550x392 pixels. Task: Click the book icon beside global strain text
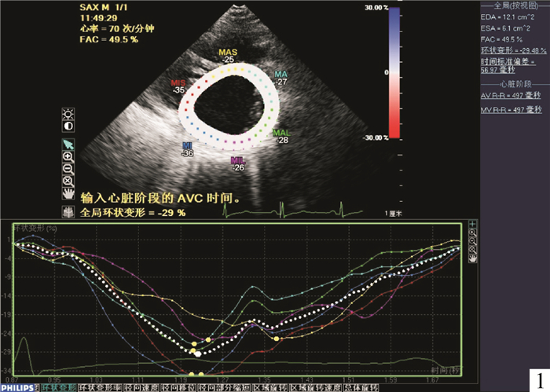[x=68, y=212]
